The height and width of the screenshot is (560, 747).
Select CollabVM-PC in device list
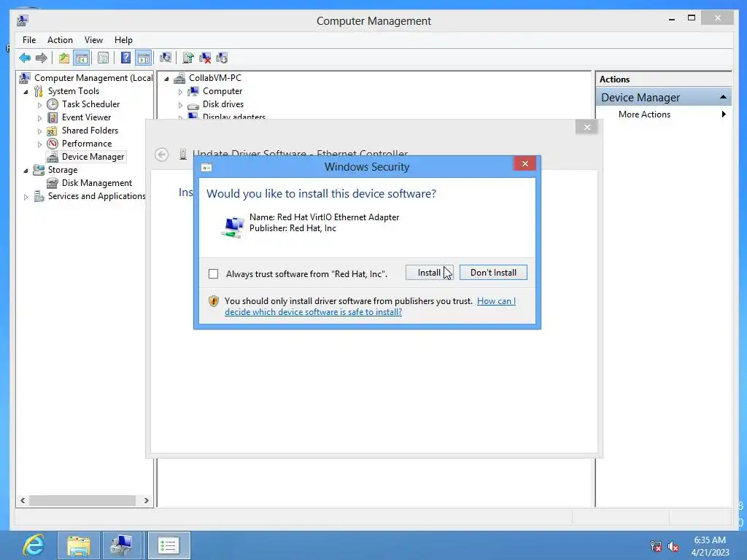coord(215,77)
